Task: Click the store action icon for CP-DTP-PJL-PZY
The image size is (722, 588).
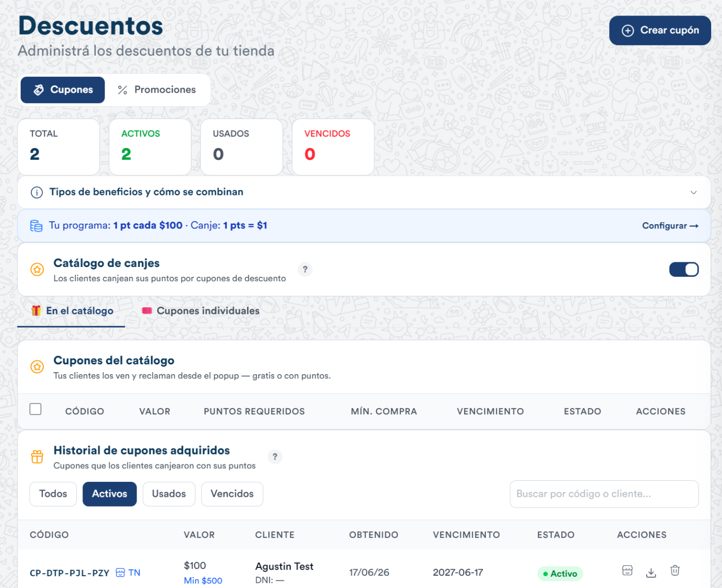Action: 627,570
